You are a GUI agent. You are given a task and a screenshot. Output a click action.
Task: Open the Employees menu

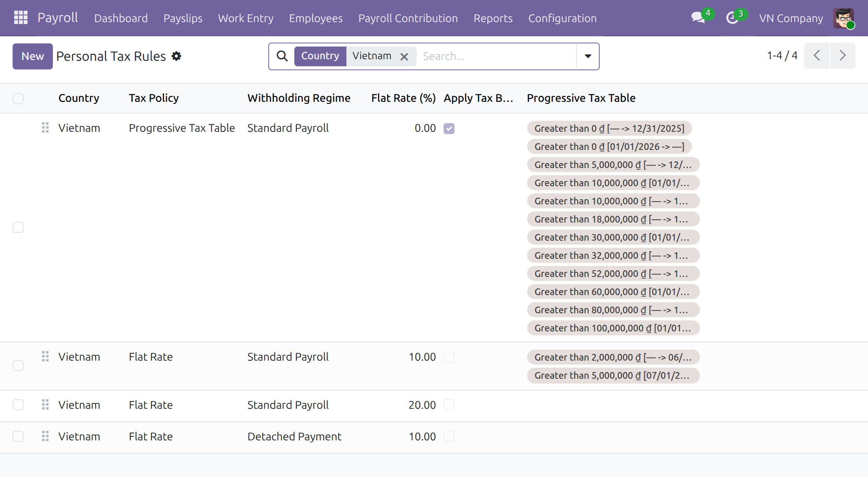pyautogui.click(x=316, y=18)
